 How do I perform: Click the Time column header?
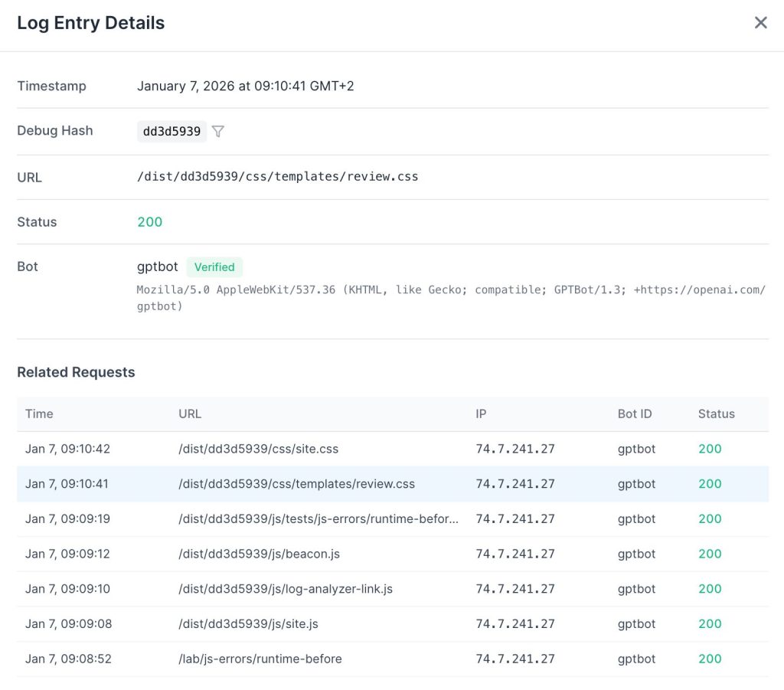coord(39,414)
